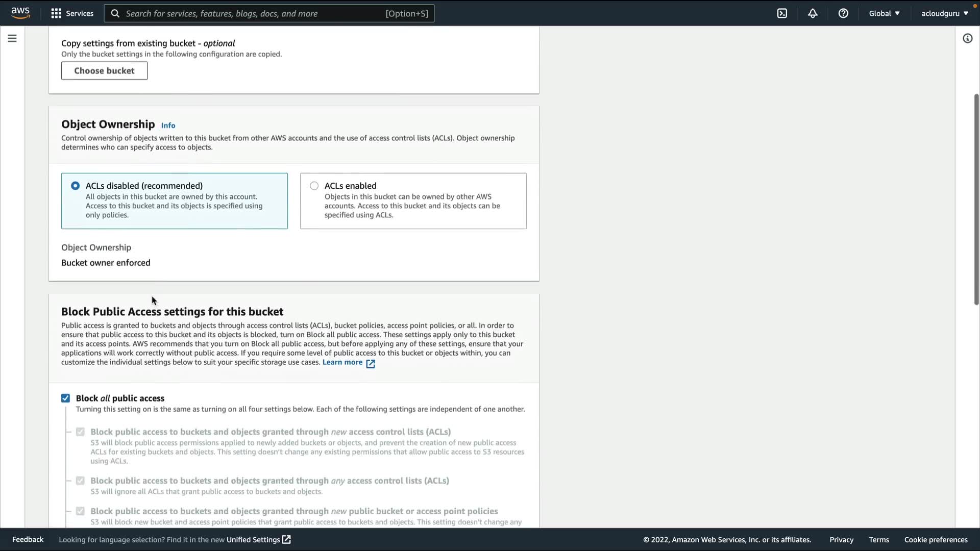Viewport: 980px width, 551px height.
Task: Focus the AWS services search field
Action: tap(269, 13)
